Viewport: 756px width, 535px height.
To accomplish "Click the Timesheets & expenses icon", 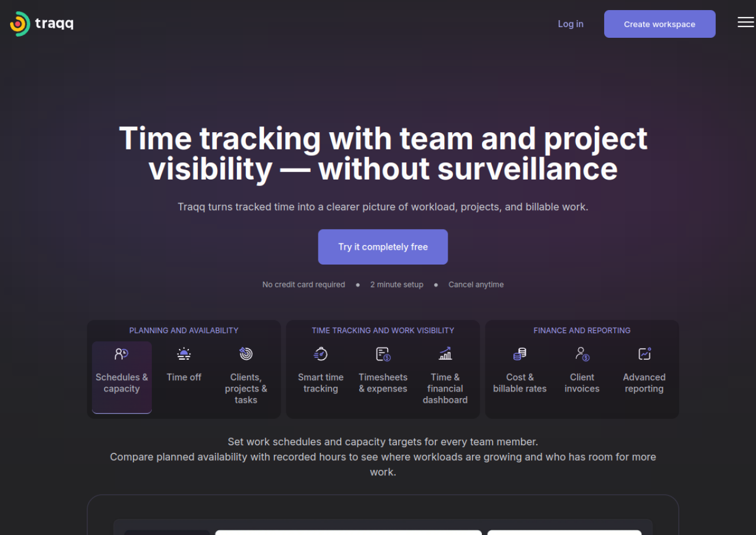I will [383, 354].
